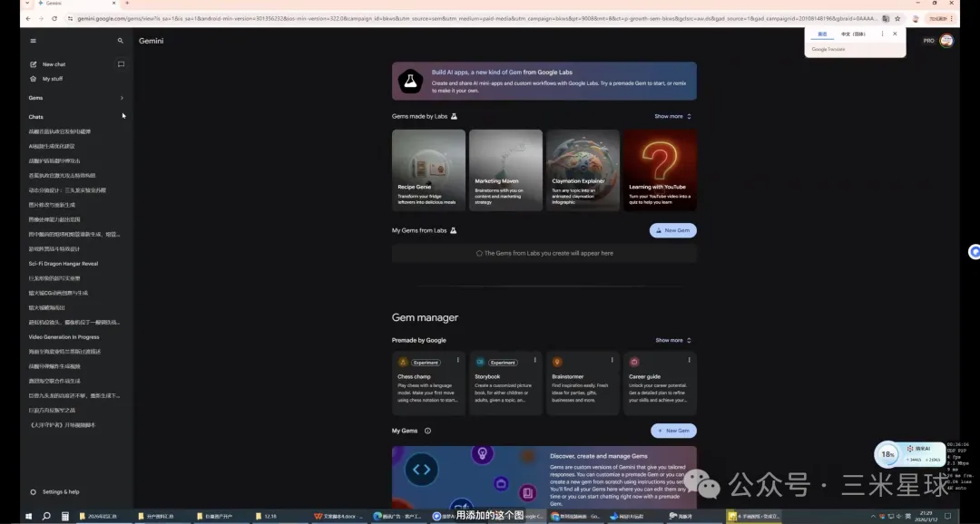Click the flask icon beside Gems made by Labs
Viewport: 980px width, 524px height.
(455, 116)
